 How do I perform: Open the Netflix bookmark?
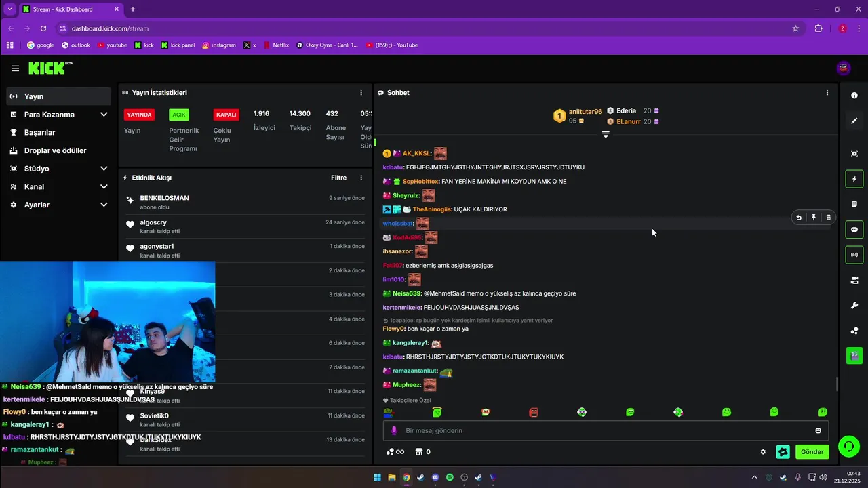tap(276, 45)
